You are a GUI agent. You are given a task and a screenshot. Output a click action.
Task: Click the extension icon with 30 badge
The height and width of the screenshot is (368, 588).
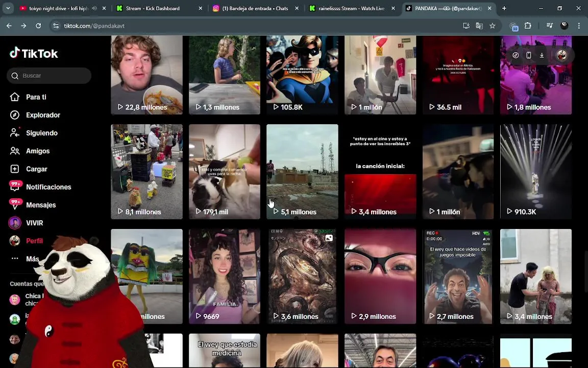(513, 26)
